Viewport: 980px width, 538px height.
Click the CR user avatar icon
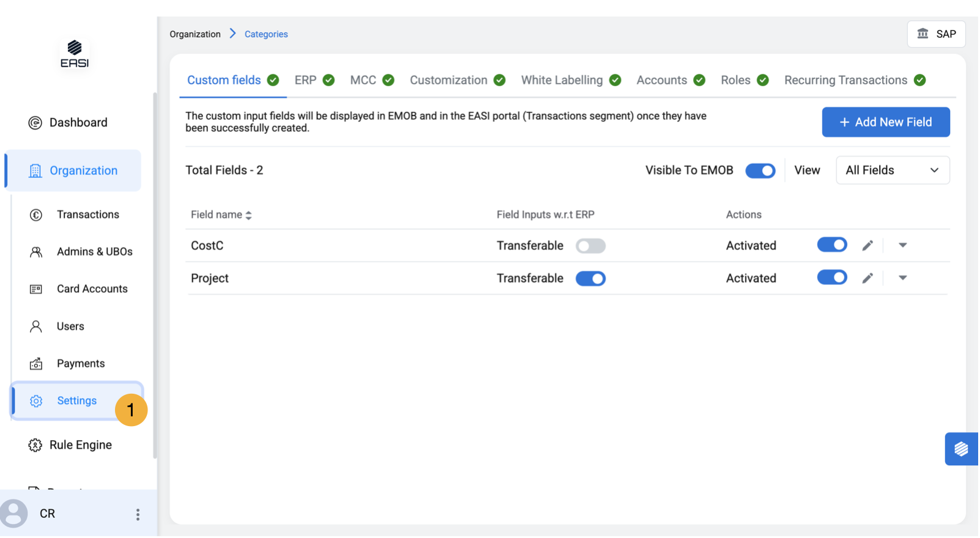(13, 514)
